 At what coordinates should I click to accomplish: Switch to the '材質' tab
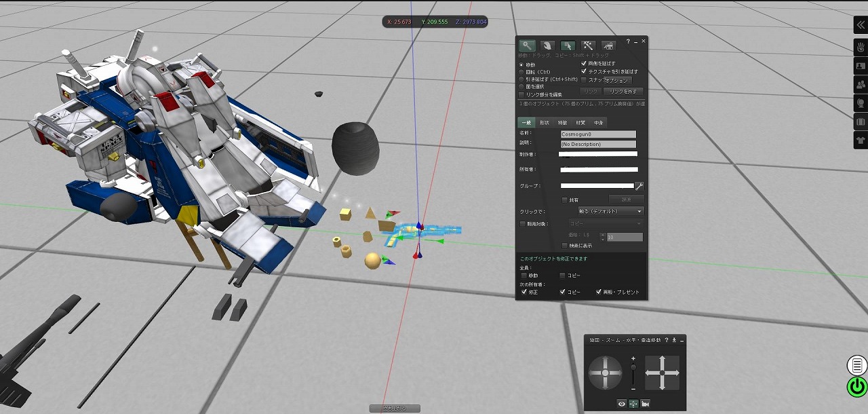tap(580, 123)
